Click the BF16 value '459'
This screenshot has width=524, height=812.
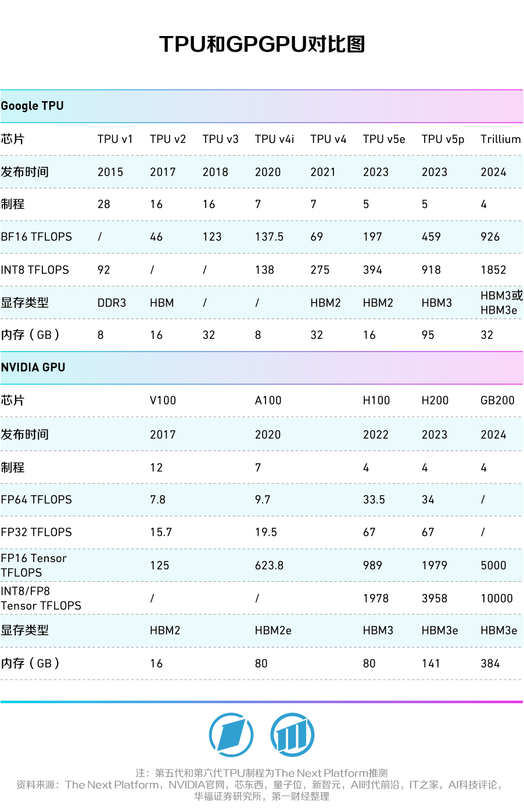(x=431, y=237)
